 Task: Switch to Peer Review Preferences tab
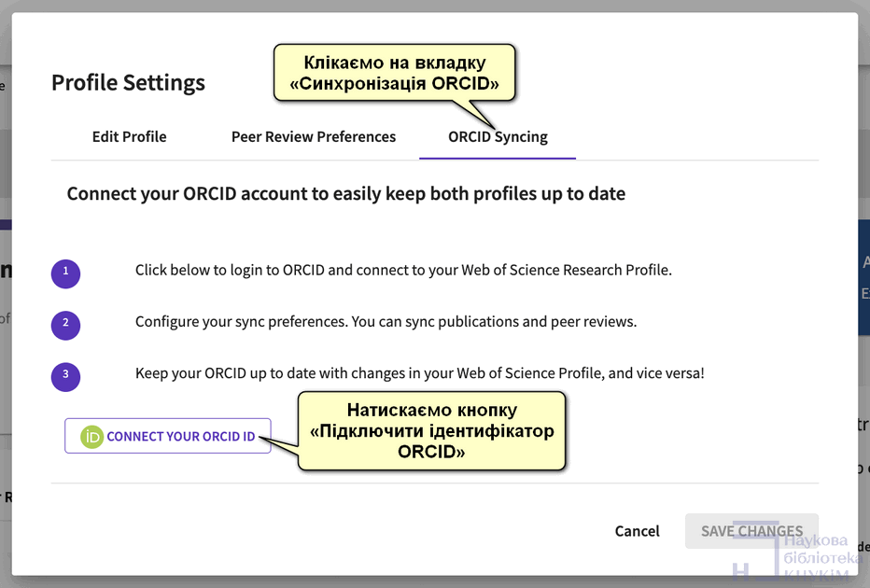coord(314,137)
